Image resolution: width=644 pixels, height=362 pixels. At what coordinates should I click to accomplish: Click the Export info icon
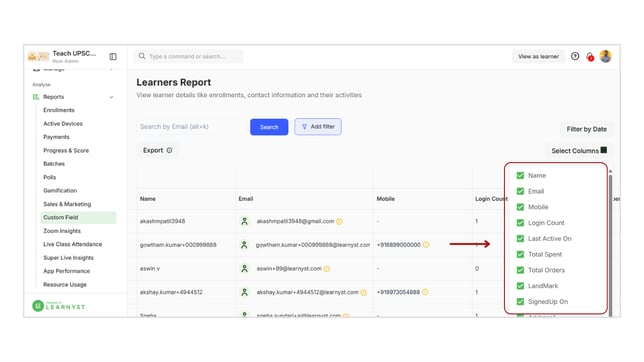(x=169, y=150)
